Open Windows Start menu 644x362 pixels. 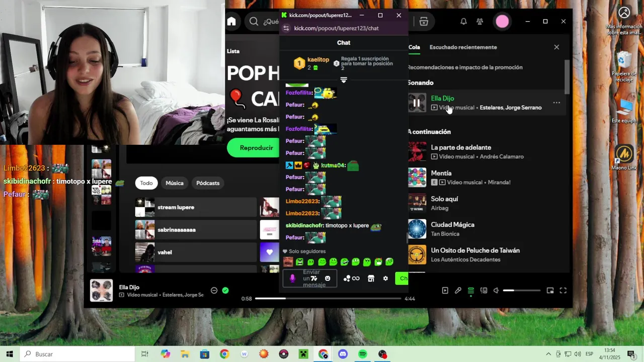(10, 354)
